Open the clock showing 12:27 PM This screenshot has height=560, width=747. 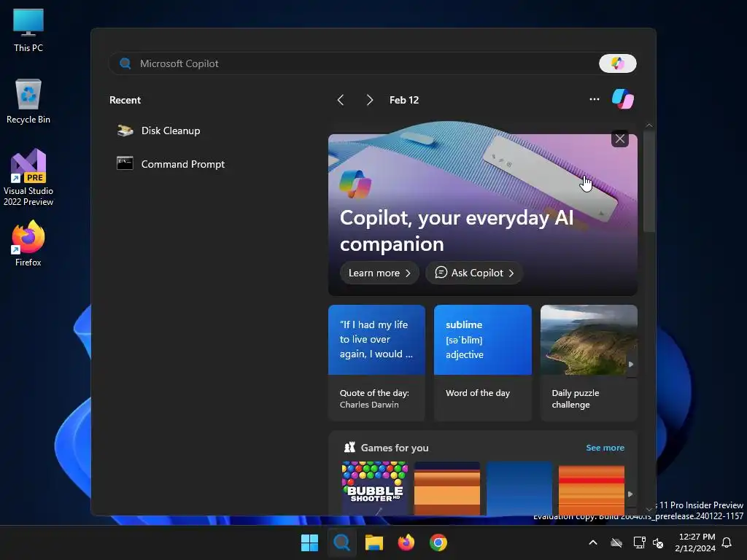click(x=695, y=542)
